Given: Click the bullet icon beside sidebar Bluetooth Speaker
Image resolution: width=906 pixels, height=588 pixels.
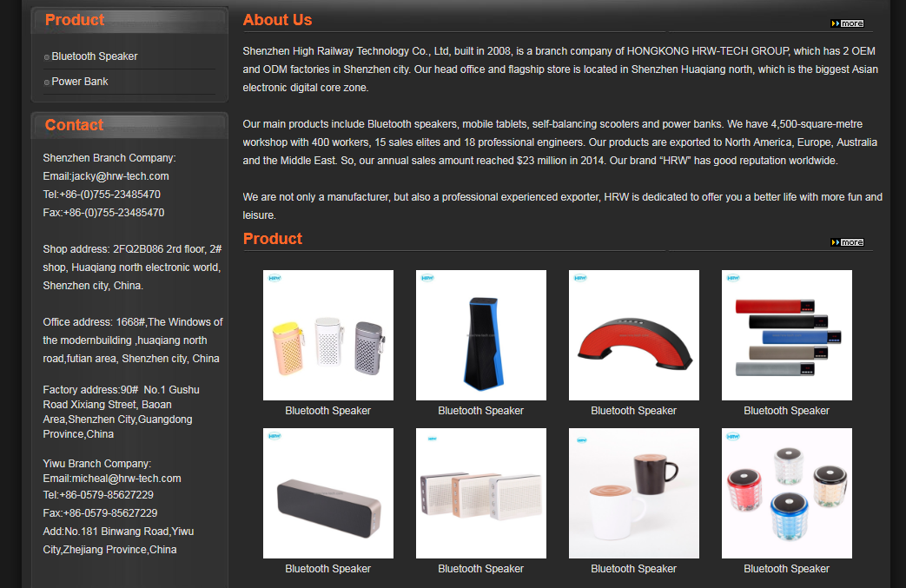Looking at the screenshot, I should click(x=47, y=57).
